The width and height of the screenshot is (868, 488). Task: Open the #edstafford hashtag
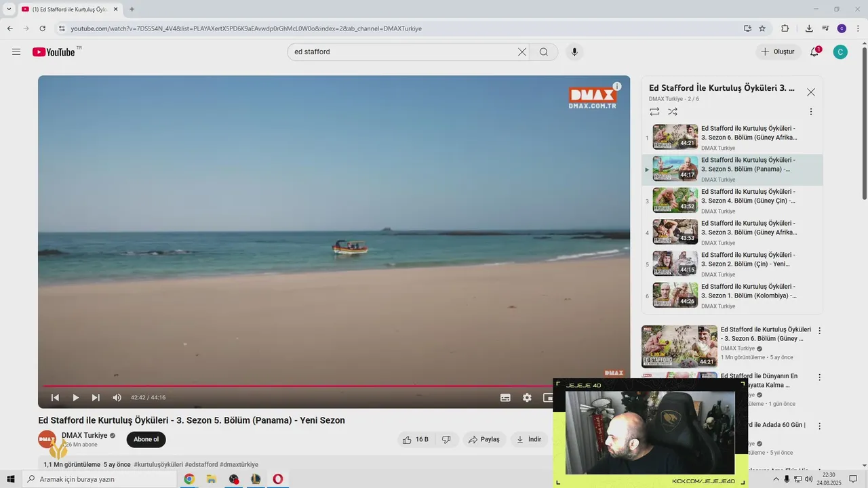tap(201, 465)
